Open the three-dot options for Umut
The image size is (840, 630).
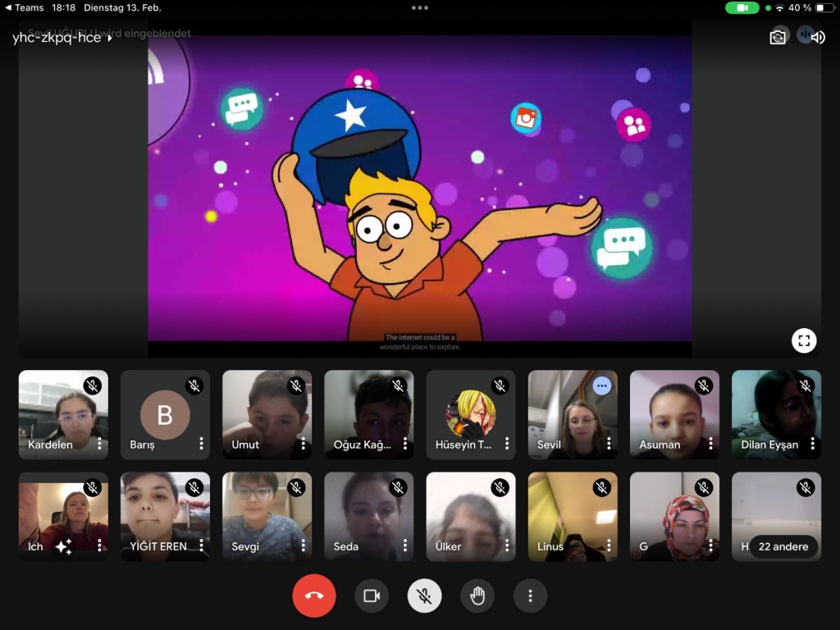pos(303,444)
